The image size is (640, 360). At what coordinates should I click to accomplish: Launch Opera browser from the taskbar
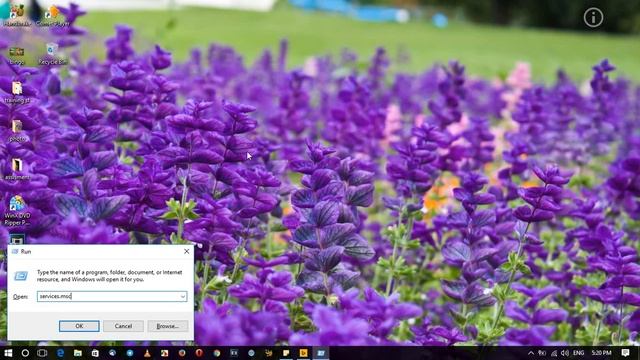point(199,353)
